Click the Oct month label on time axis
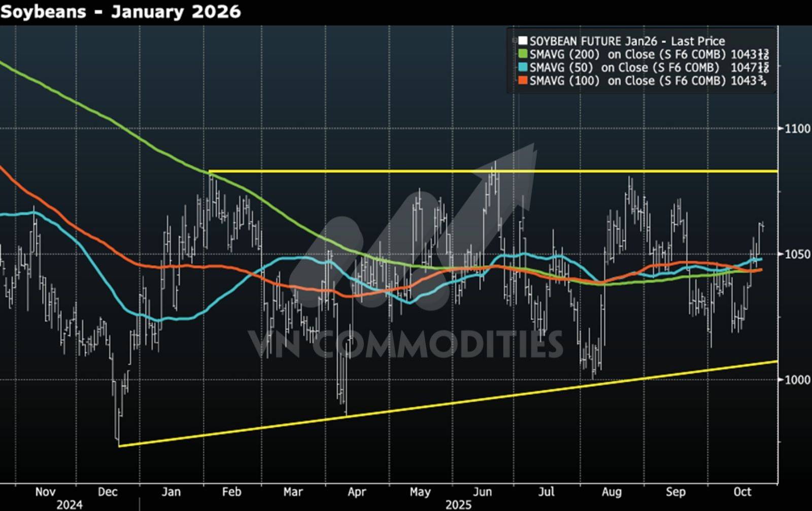The image size is (812, 511). coord(742,492)
